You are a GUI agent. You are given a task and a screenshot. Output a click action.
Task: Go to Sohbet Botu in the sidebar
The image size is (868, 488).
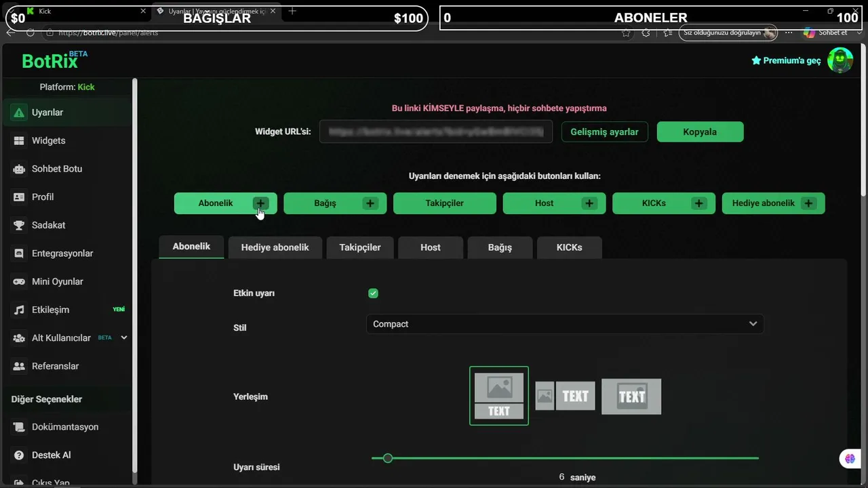coord(66,169)
